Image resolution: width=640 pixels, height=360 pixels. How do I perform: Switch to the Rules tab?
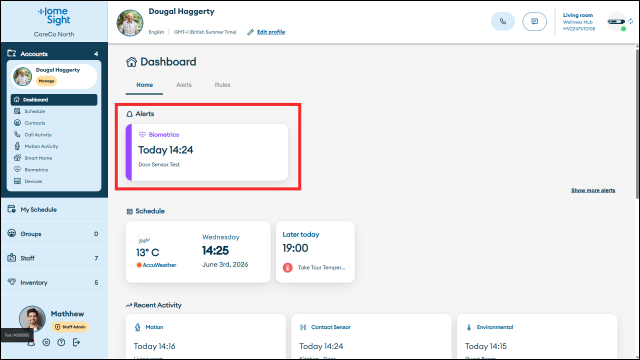tap(222, 85)
